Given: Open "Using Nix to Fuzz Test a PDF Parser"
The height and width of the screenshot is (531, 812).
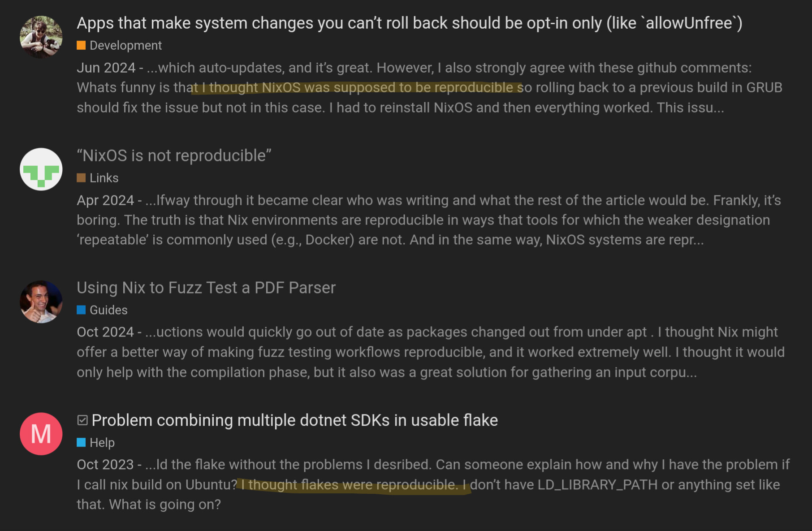Looking at the screenshot, I should [x=206, y=288].
